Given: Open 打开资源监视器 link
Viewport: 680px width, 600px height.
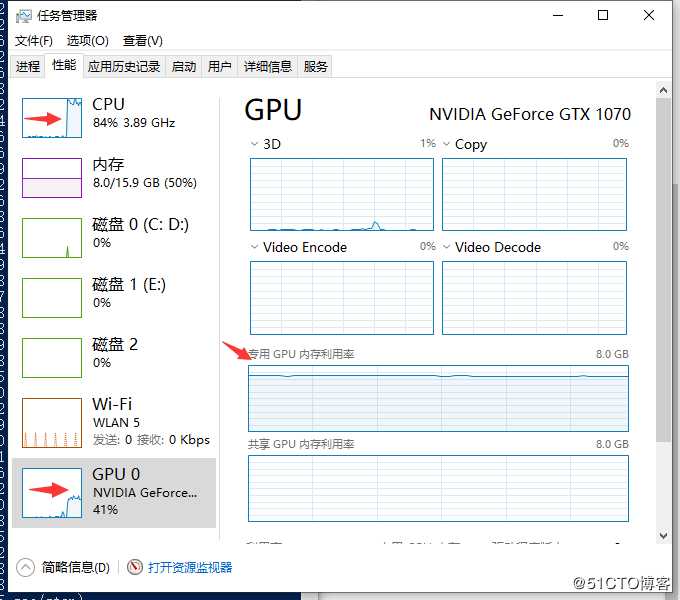Looking at the screenshot, I should pyautogui.click(x=190, y=567).
